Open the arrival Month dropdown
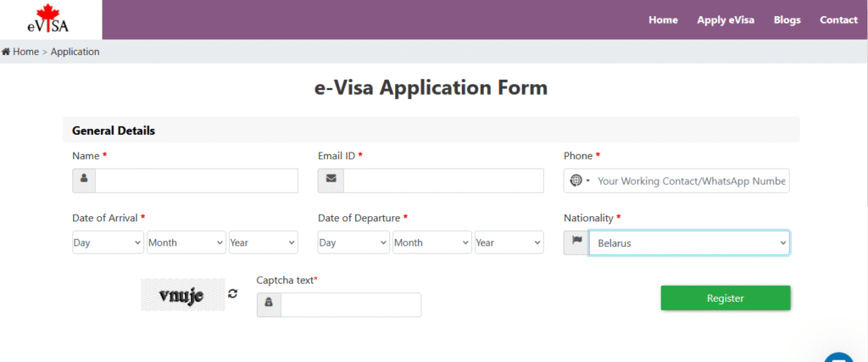This screenshot has height=362, width=868. pos(186,243)
